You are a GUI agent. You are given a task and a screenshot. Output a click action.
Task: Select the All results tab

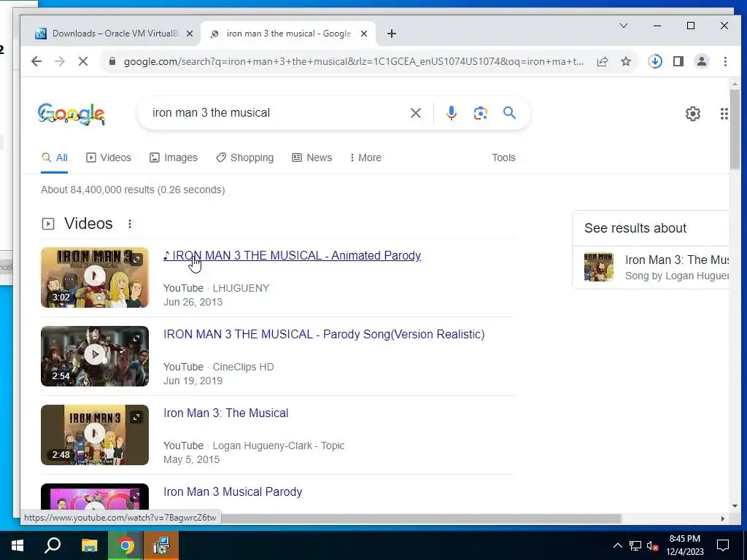coord(54,157)
